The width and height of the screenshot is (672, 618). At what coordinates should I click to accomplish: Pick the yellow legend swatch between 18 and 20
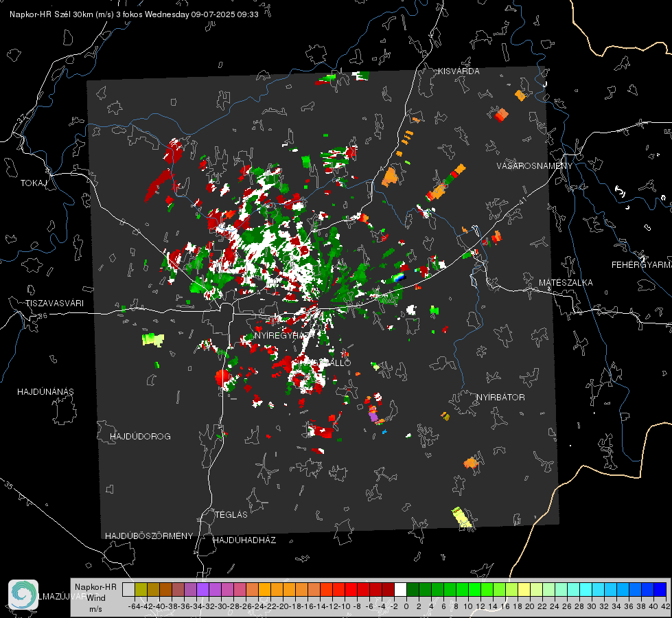(x=524, y=589)
